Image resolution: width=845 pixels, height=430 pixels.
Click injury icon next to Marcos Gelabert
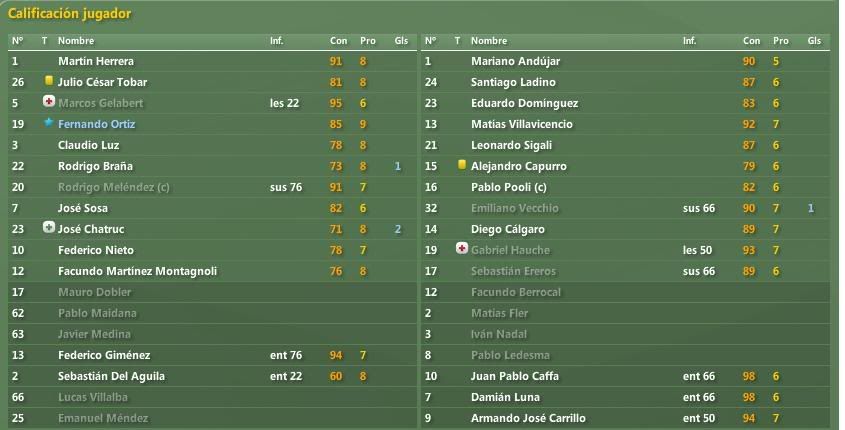pyautogui.click(x=49, y=101)
